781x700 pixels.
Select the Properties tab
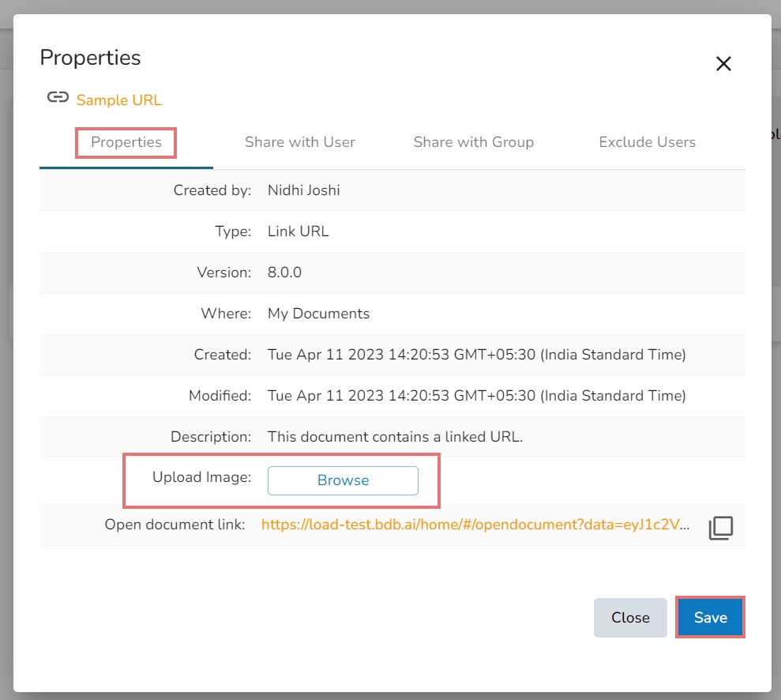pyautogui.click(x=126, y=143)
